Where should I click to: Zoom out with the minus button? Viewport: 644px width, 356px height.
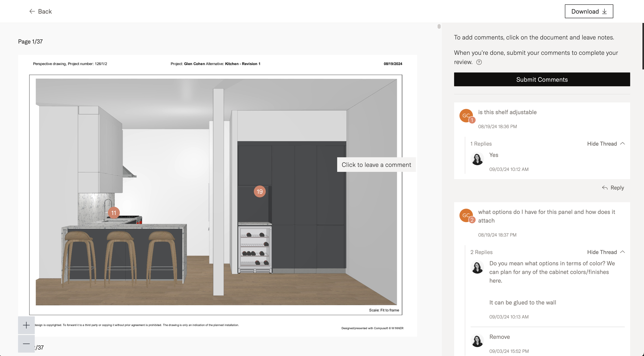26,344
